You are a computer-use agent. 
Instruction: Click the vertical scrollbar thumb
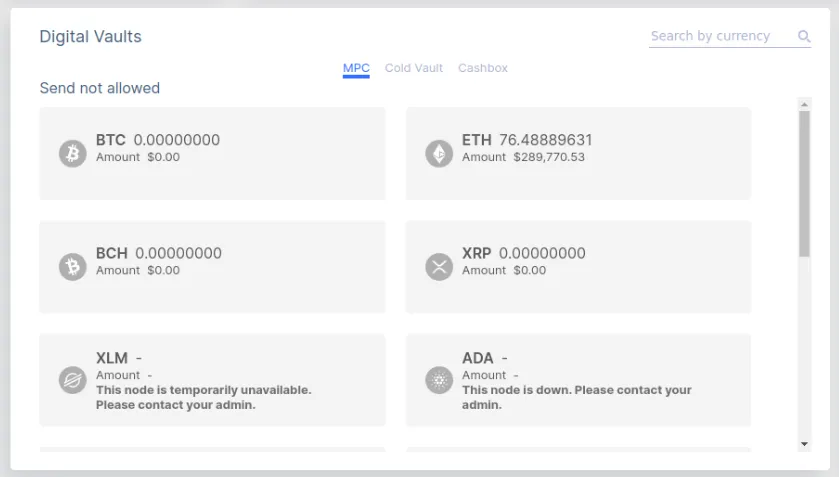(804, 184)
